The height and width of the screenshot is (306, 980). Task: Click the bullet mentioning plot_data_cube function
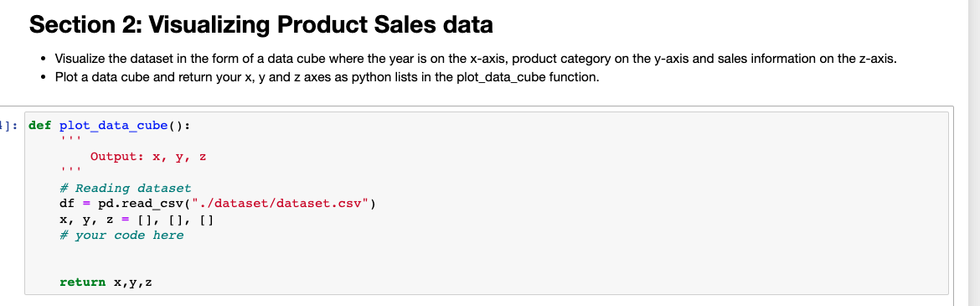322,78
